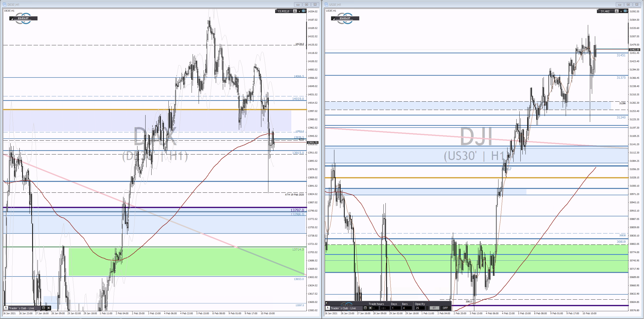Screen dimensions: 644x319
Task: Click the 13653.0 level label in DAX chart
Action: [x=299, y=279]
